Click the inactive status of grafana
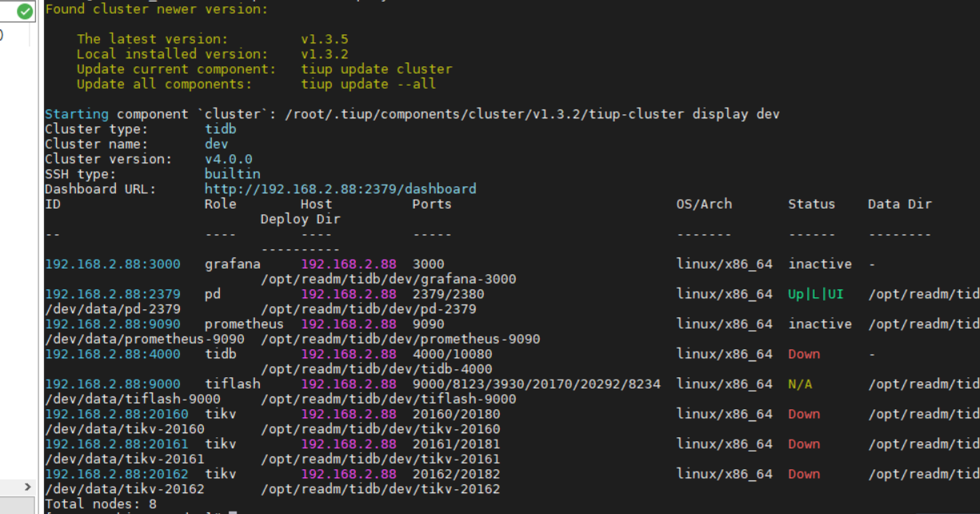 [819, 264]
